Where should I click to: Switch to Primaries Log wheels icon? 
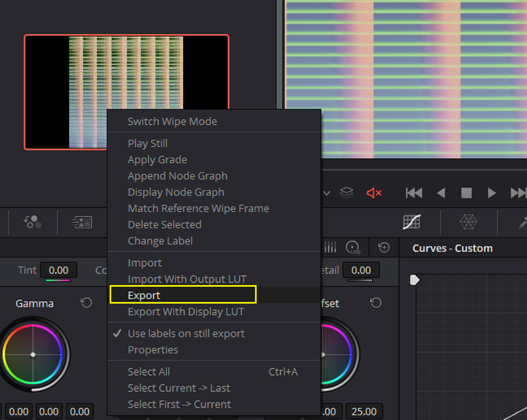click(x=353, y=248)
